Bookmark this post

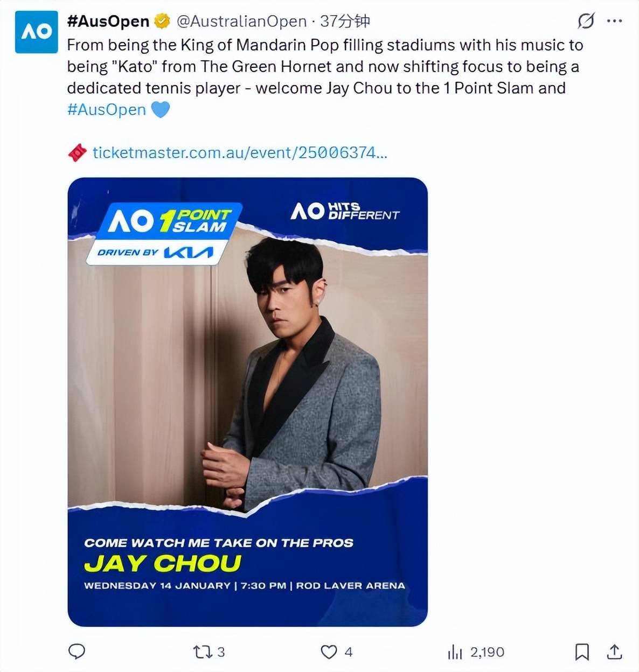(x=582, y=652)
